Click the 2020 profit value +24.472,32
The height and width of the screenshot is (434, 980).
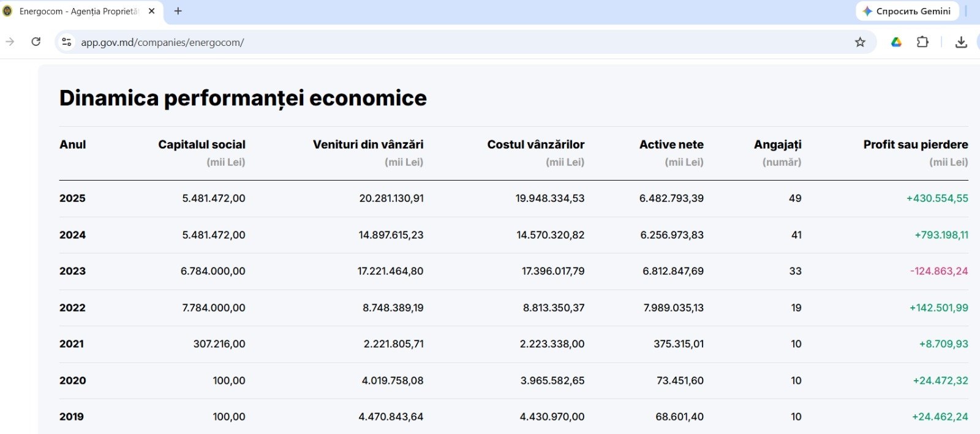(x=941, y=381)
